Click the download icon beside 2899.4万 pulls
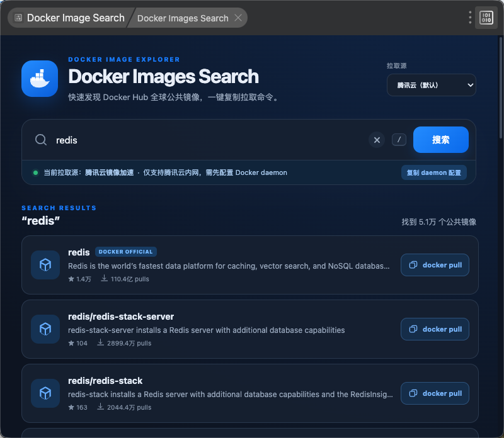 click(101, 342)
